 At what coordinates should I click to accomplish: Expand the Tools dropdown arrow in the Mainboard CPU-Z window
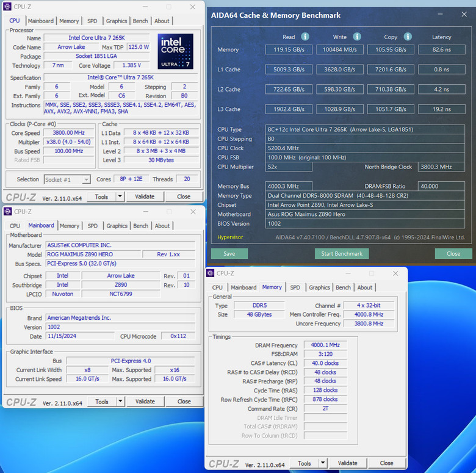click(120, 402)
